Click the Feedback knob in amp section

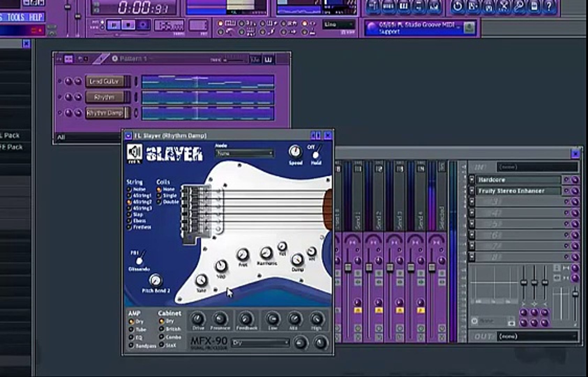pyautogui.click(x=246, y=319)
